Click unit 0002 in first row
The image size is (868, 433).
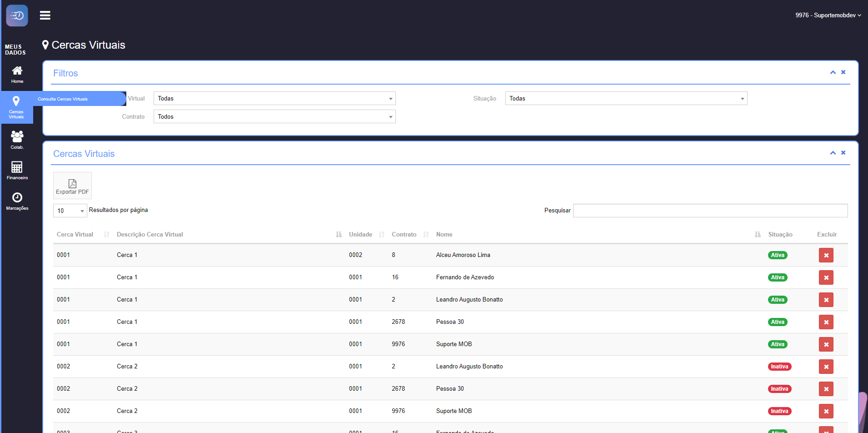[x=355, y=255]
